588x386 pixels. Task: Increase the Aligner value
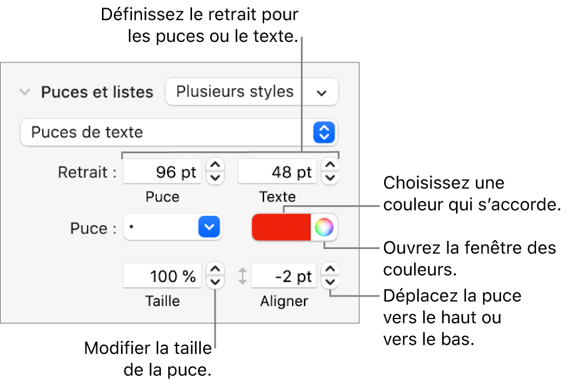click(x=330, y=270)
